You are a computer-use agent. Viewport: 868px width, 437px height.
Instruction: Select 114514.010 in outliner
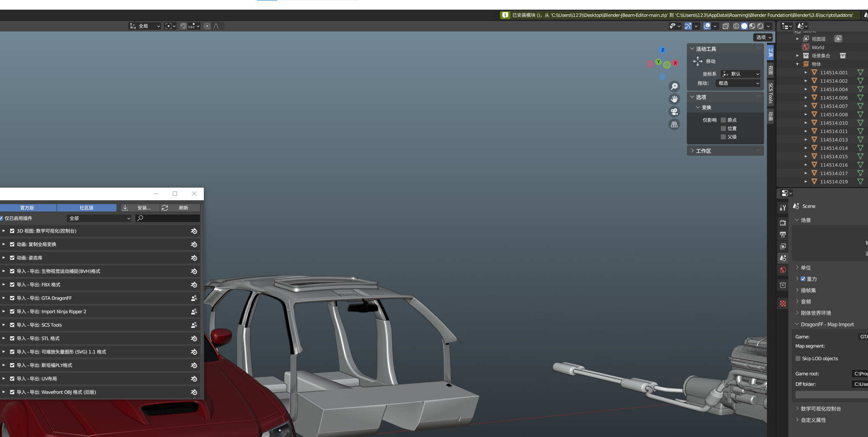coord(834,123)
